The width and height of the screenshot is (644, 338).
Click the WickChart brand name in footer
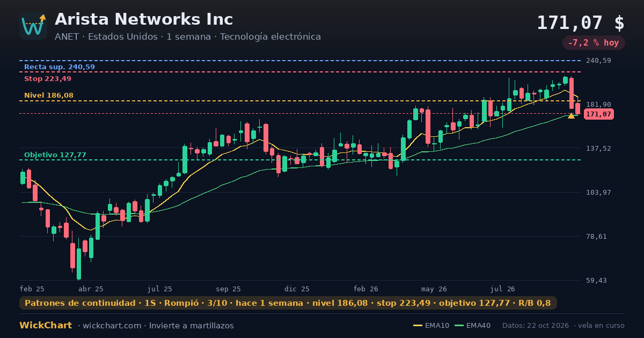(46, 326)
